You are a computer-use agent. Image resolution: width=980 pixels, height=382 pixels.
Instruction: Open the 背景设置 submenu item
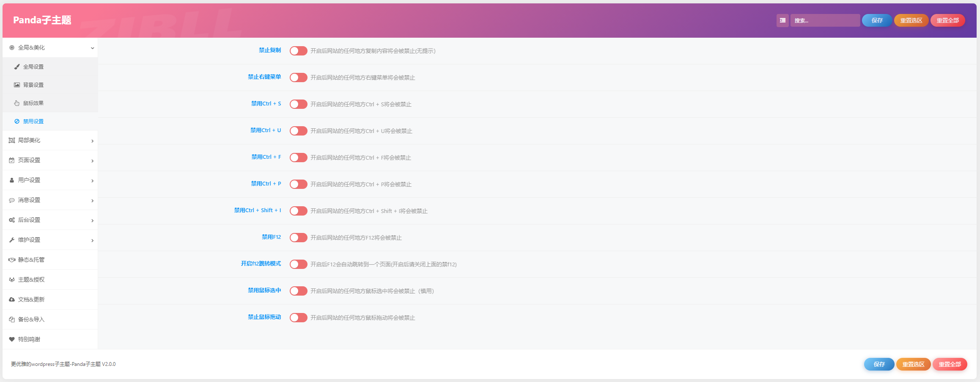tap(50, 85)
